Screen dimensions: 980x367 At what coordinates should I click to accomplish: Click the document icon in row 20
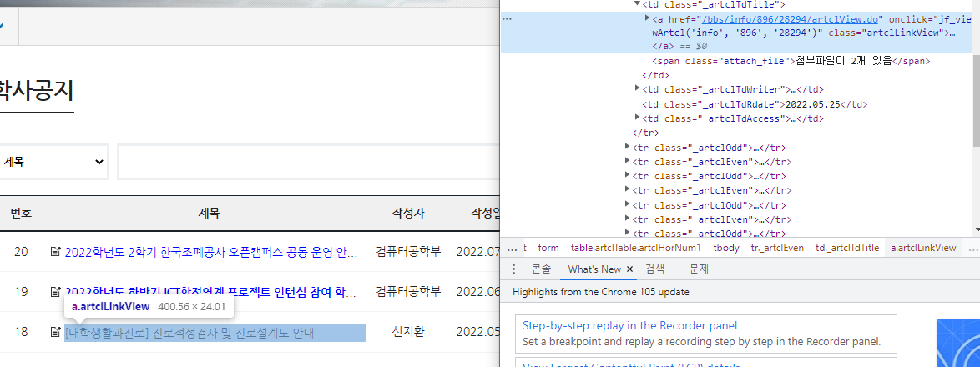[x=56, y=252]
